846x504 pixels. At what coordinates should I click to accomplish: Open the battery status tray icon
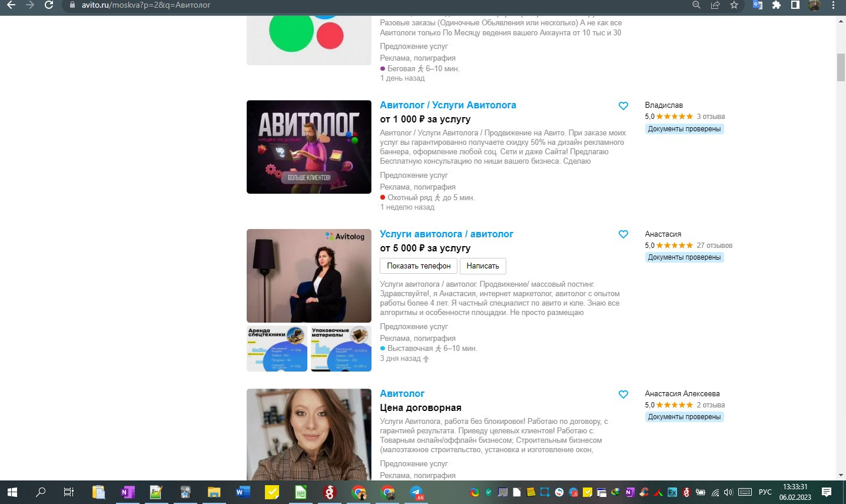(x=701, y=492)
